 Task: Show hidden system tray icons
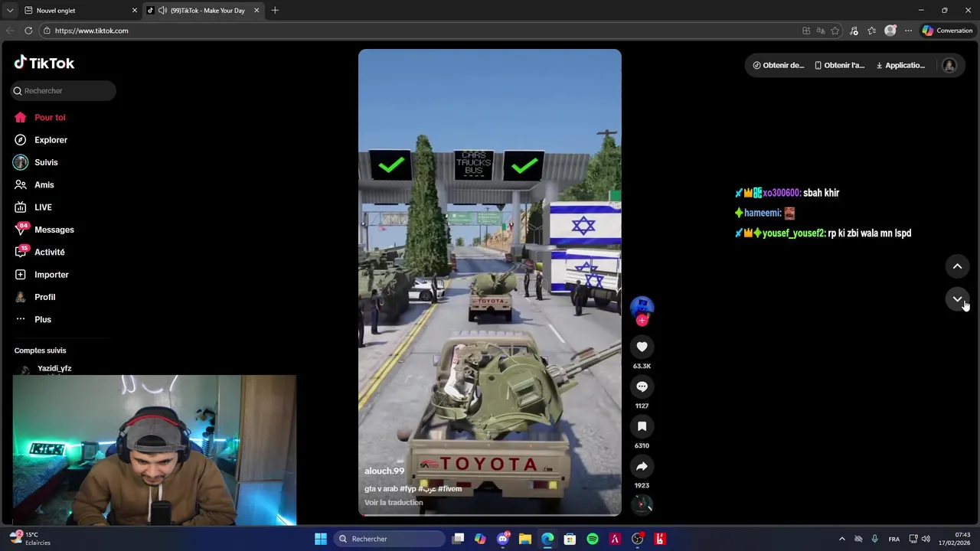842,539
